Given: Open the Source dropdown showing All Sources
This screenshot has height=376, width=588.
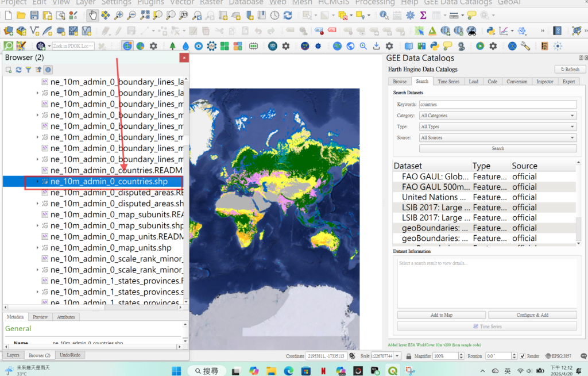Looking at the screenshot, I should [497, 137].
